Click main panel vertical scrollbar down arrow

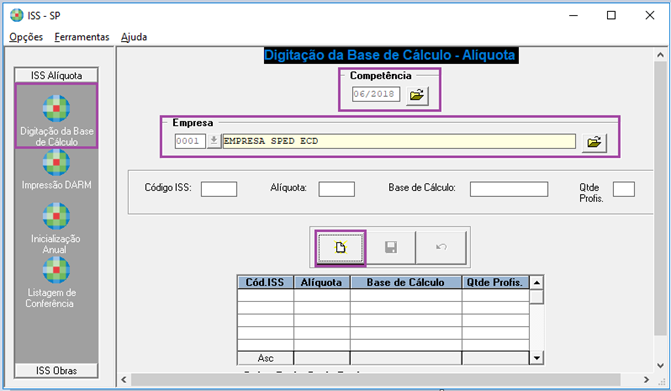(660, 365)
